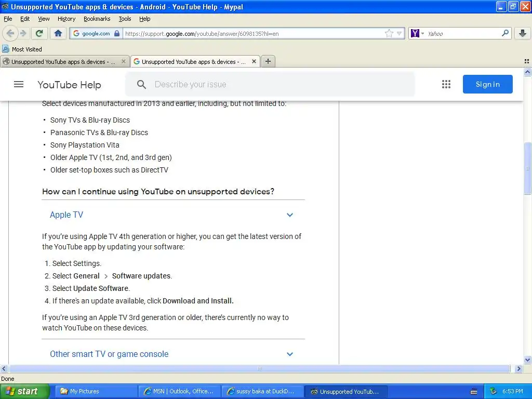Open the browser Help menu

[x=144, y=19]
